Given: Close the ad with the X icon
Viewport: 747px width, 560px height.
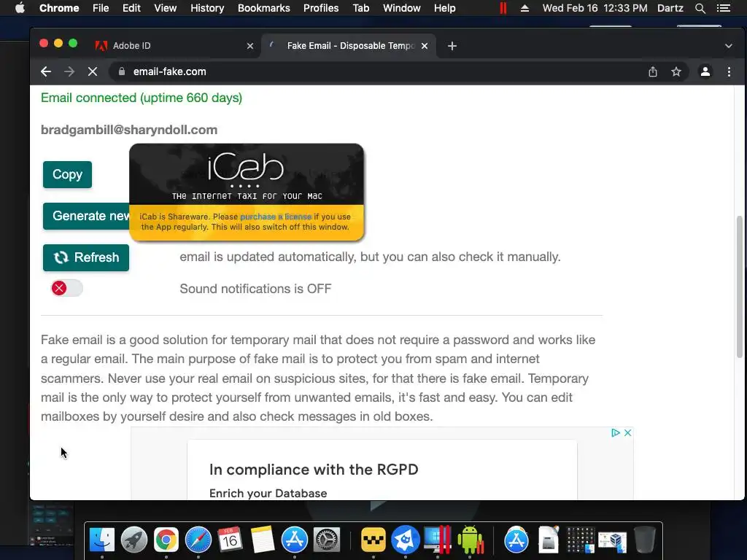Looking at the screenshot, I should click(x=628, y=432).
